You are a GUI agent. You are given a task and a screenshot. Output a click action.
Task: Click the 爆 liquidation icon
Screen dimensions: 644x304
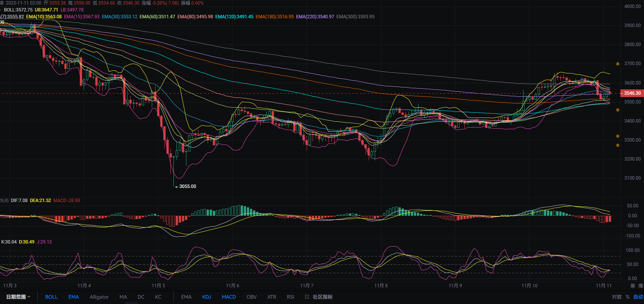coord(641,286)
